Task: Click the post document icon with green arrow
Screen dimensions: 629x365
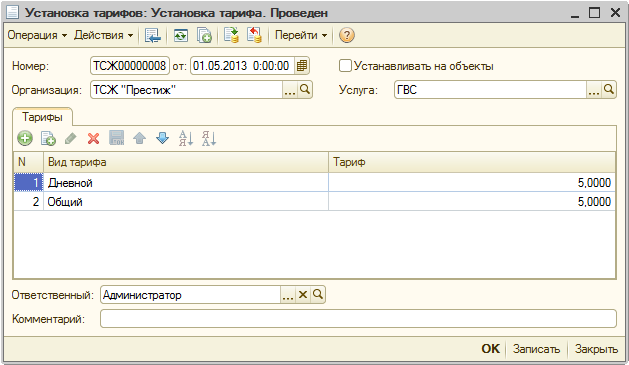Action: coord(231,35)
